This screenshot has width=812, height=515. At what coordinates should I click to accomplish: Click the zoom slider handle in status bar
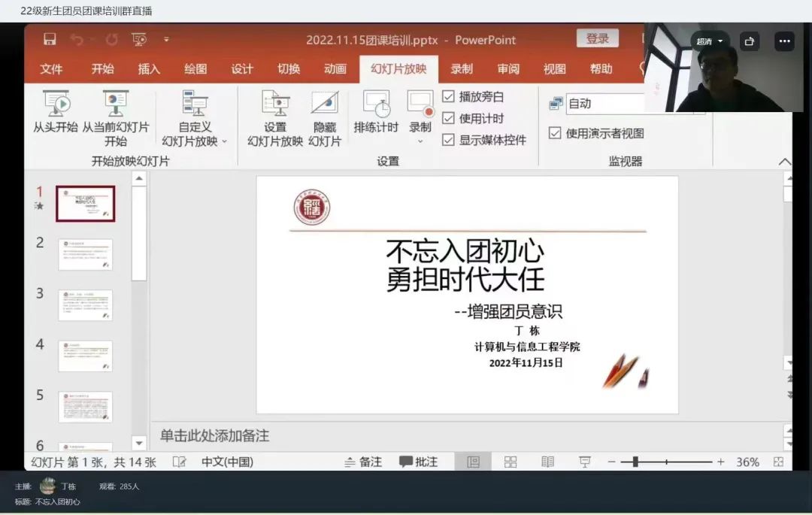635,462
